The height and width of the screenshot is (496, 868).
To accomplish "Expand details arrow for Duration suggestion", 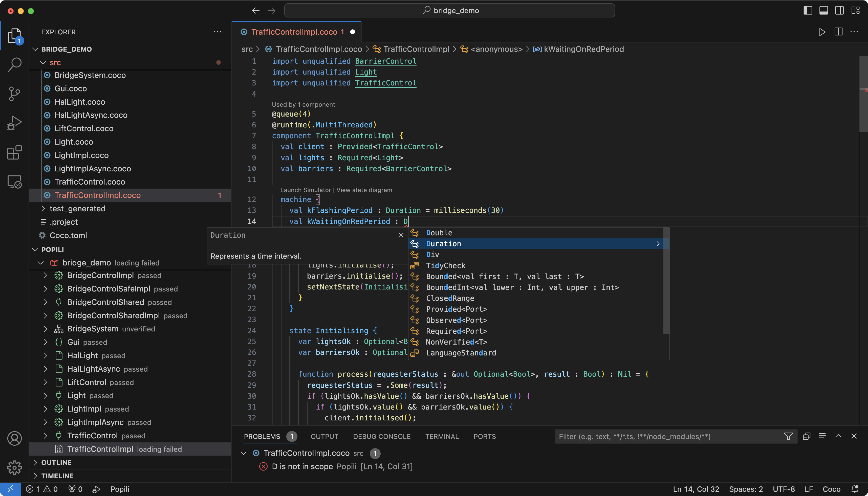I will coord(658,243).
